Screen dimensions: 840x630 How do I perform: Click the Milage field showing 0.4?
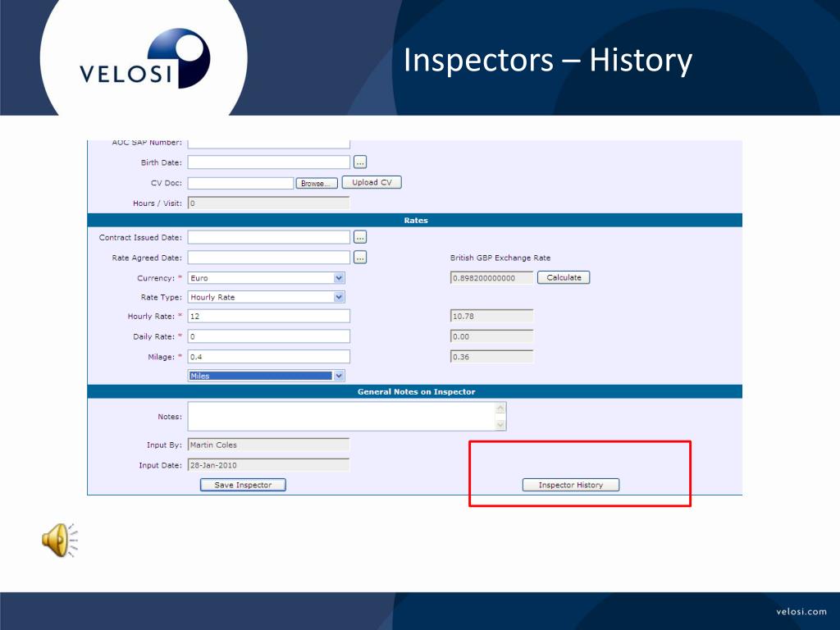(269, 357)
